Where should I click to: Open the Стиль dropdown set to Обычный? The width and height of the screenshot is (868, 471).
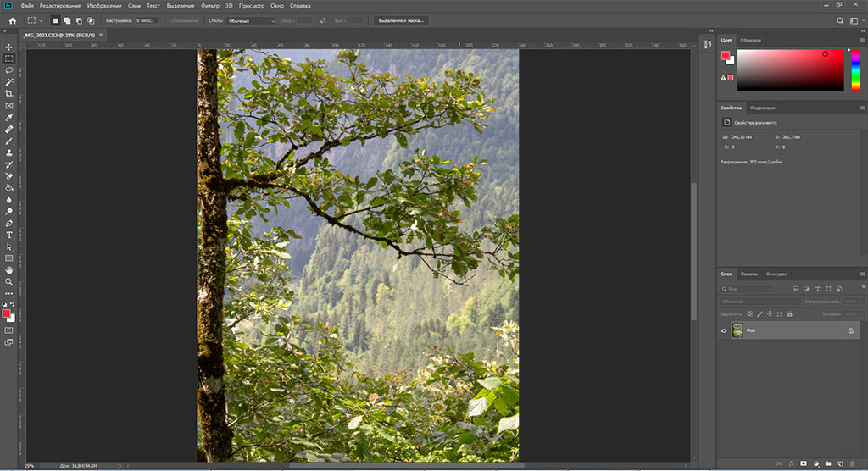point(251,20)
